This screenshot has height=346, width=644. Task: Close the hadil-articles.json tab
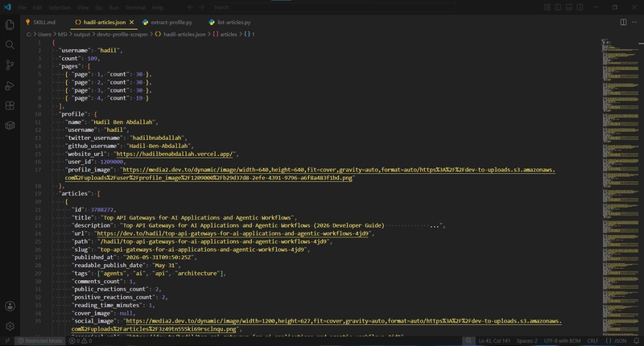131,23
